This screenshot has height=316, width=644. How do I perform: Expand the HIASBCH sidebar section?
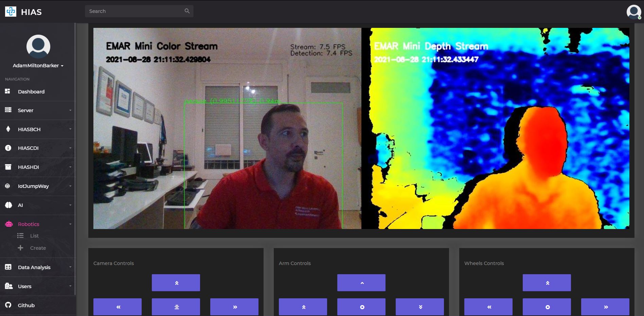coord(37,129)
